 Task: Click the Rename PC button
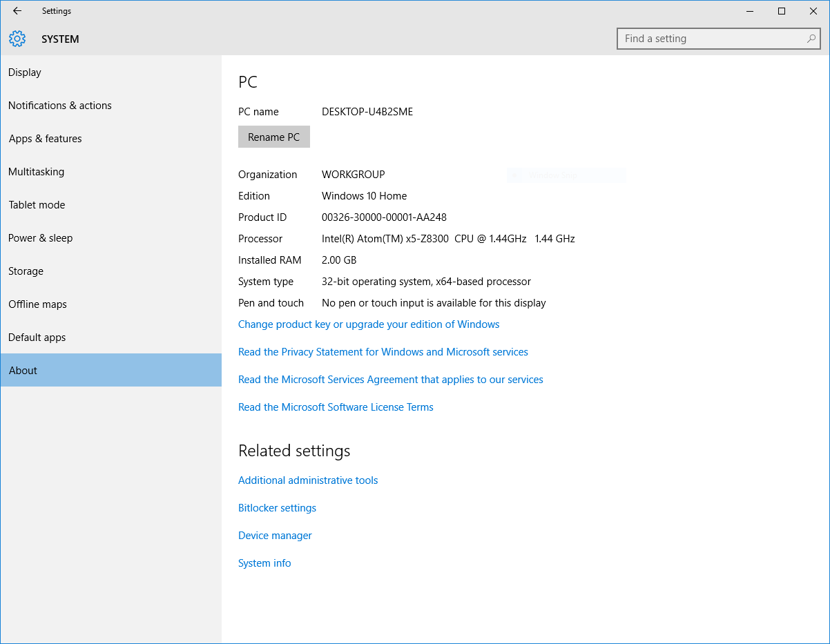point(274,137)
